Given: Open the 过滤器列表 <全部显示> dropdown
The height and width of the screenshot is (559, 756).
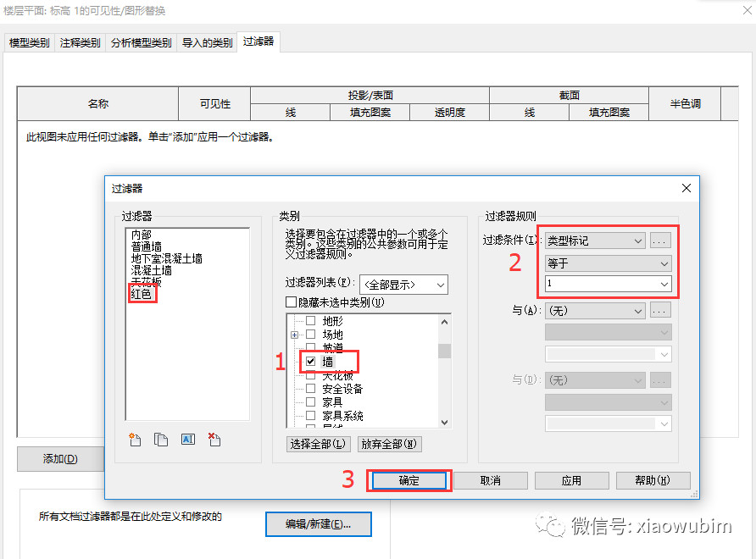Looking at the screenshot, I should [x=403, y=285].
